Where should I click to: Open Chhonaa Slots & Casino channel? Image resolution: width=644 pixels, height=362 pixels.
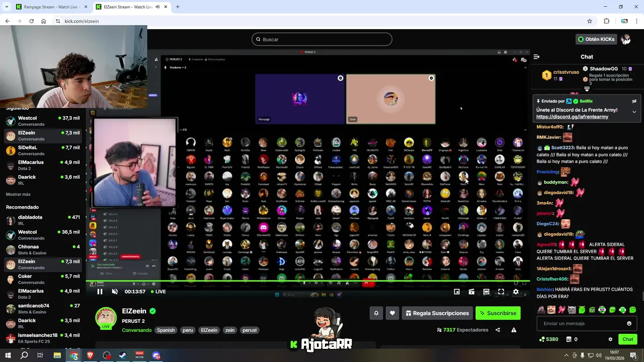click(43, 250)
